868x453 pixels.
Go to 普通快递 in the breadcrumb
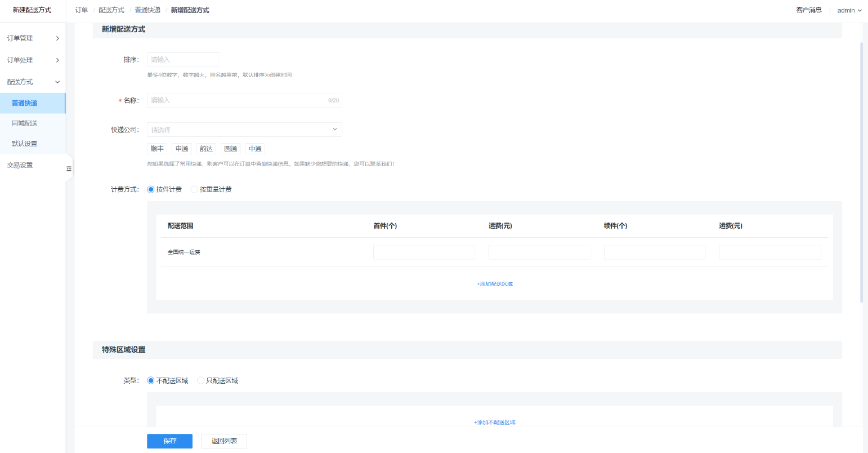click(147, 10)
